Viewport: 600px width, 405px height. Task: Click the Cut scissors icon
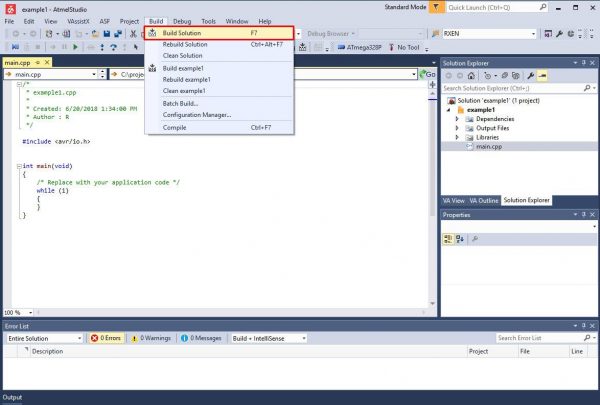[x=133, y=34]
